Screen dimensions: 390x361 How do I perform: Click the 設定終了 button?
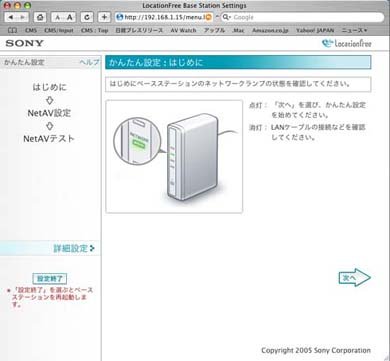coord(50,278)
